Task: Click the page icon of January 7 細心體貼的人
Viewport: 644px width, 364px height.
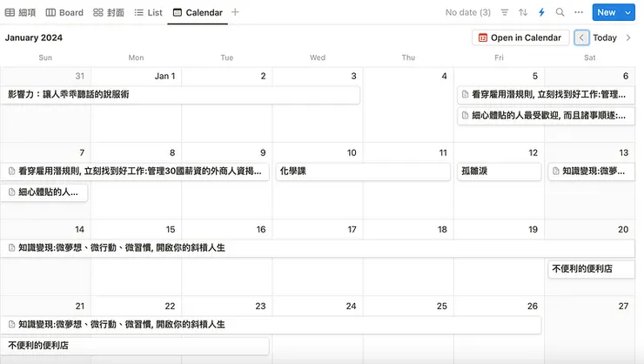Action: tap(12, 192)
